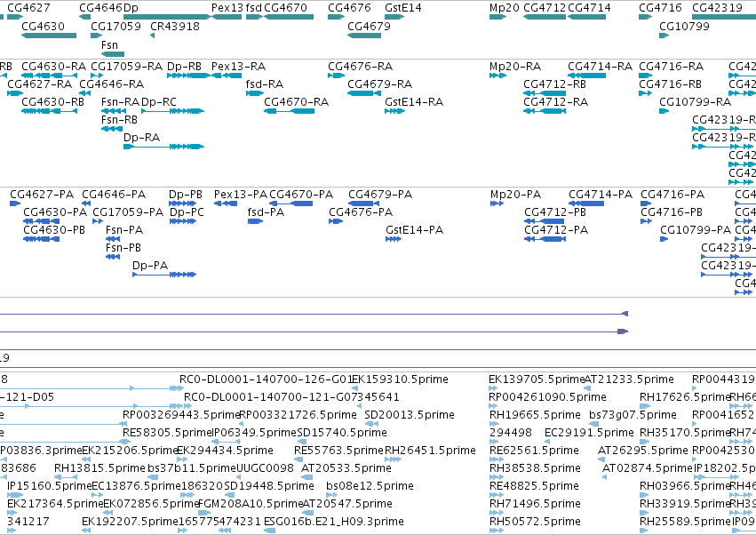756x535 pixels.
Task: Select the Mp20-RA transcript label
Action: [515, 66]
